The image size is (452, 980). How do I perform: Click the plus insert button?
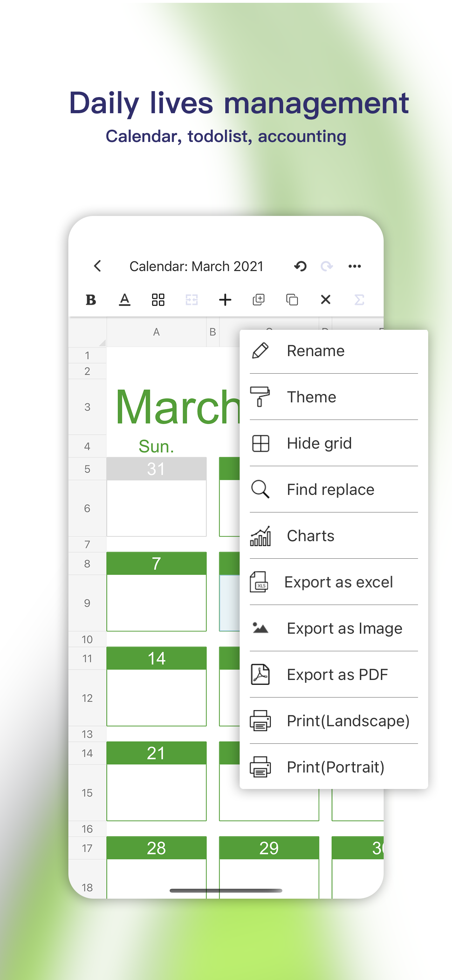[x=225, y=300]
